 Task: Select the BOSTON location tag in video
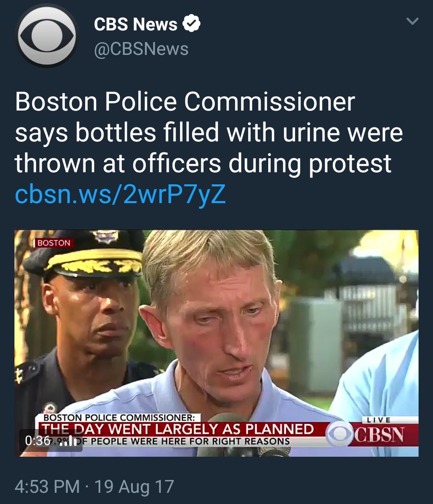pos(53,243)
